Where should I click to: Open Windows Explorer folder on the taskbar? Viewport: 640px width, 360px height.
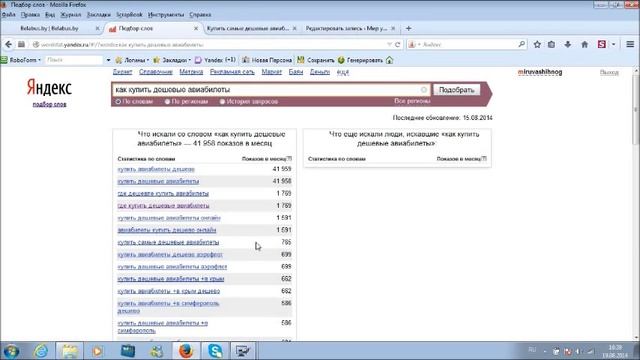(x=70, y=351)
